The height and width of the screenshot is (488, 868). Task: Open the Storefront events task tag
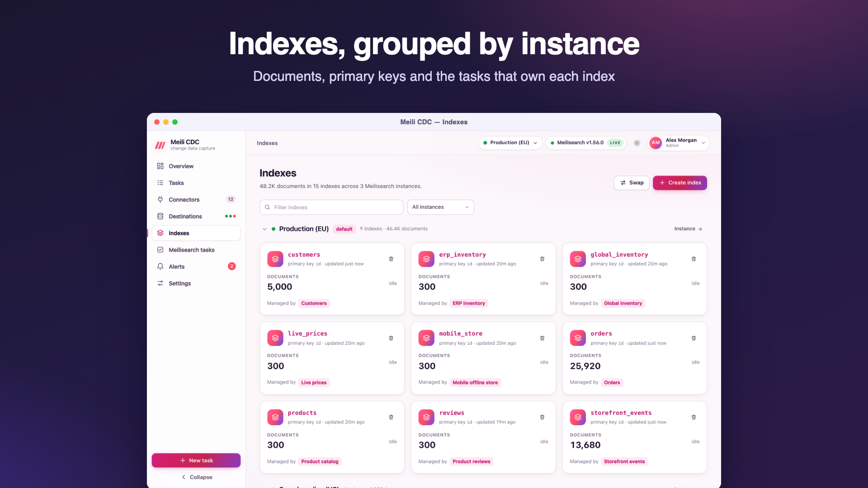(x=624, y=462)
